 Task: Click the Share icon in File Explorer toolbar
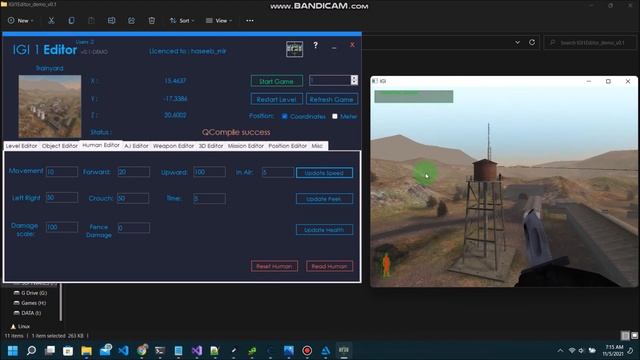(131, 20)
